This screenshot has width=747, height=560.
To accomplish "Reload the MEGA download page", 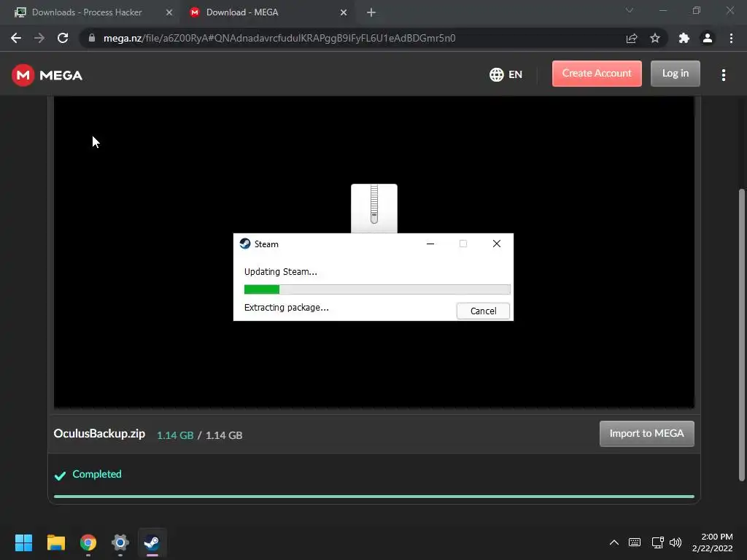I will 63,38.
